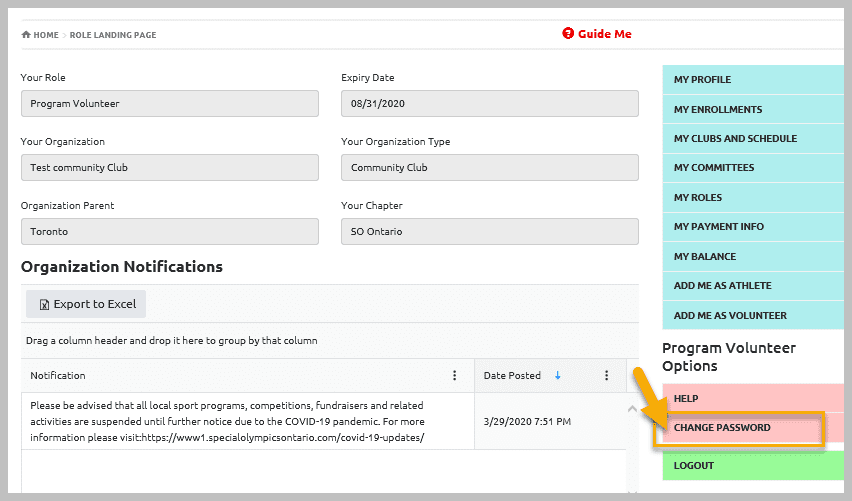Open My Profile menu item
Screen dimensions: 852x501
pyautogui.click(x=753, y=79)
